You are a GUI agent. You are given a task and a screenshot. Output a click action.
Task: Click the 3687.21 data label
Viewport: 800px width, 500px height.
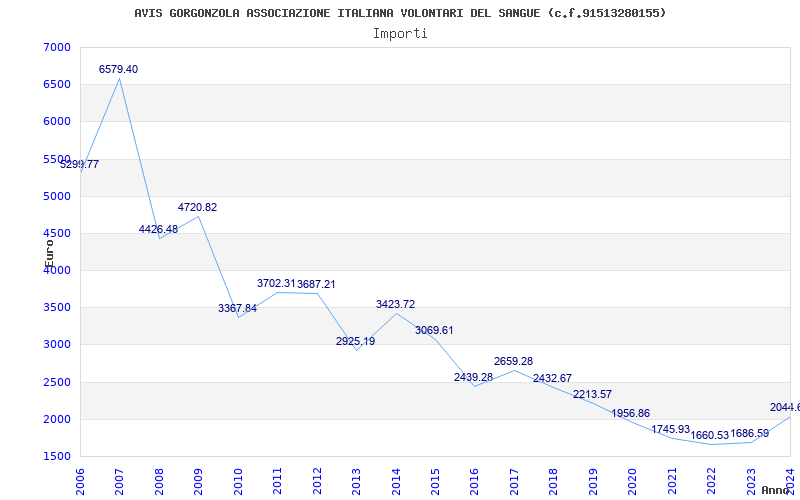coord(316,284)
